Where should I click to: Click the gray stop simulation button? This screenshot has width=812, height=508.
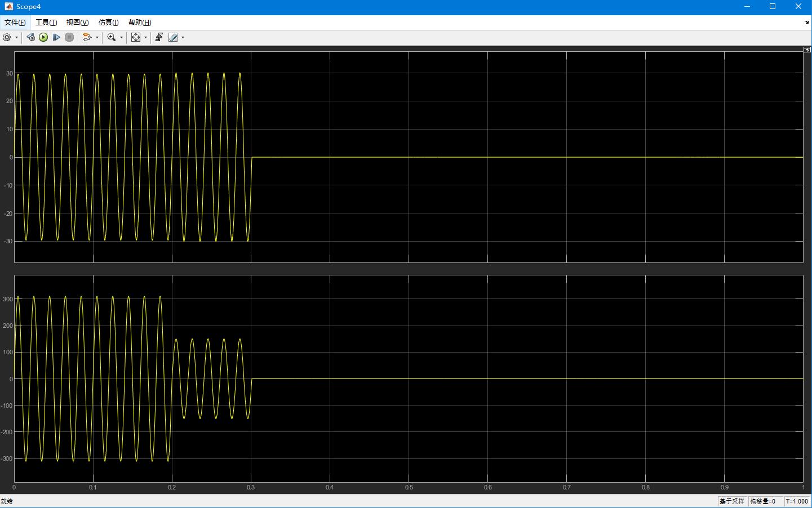(x=69, y=37)
